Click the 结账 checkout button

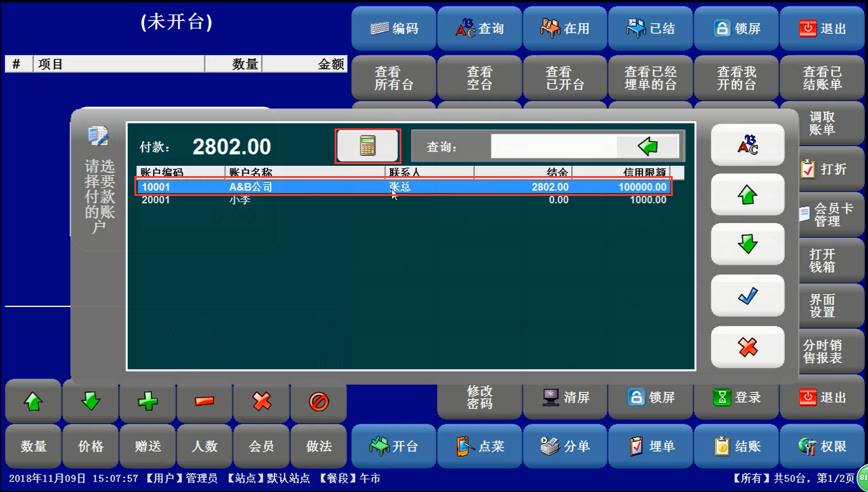[736, 446]
